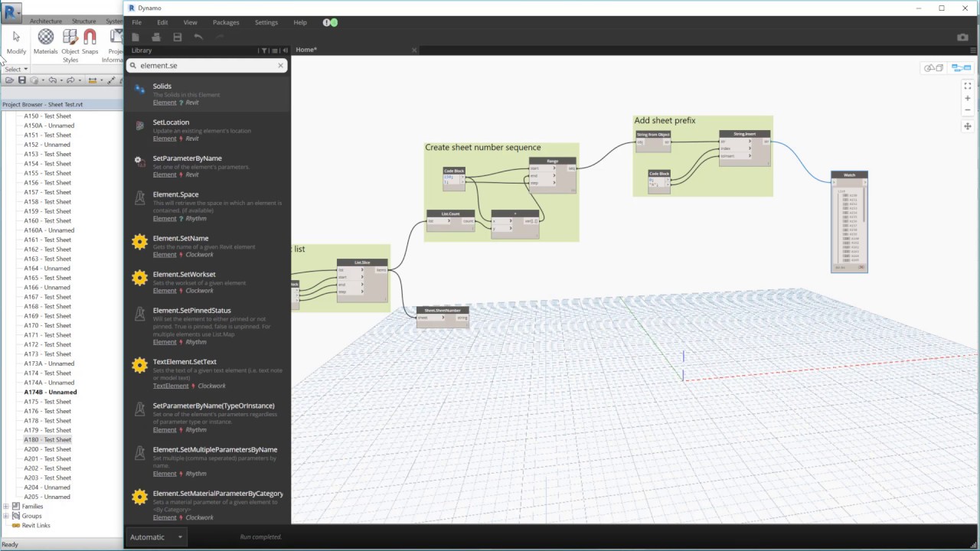Click the zoom in plus button
This screenshot has height=551, width=980.
click(968, 98)
